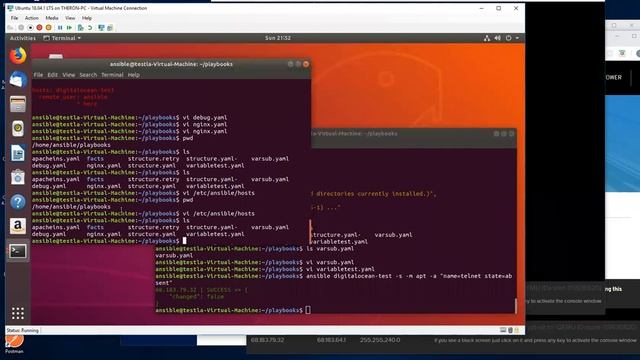640x360 pixels.
Task: Click the greyed Start VM toolbar icon
Action: point(21,28)
